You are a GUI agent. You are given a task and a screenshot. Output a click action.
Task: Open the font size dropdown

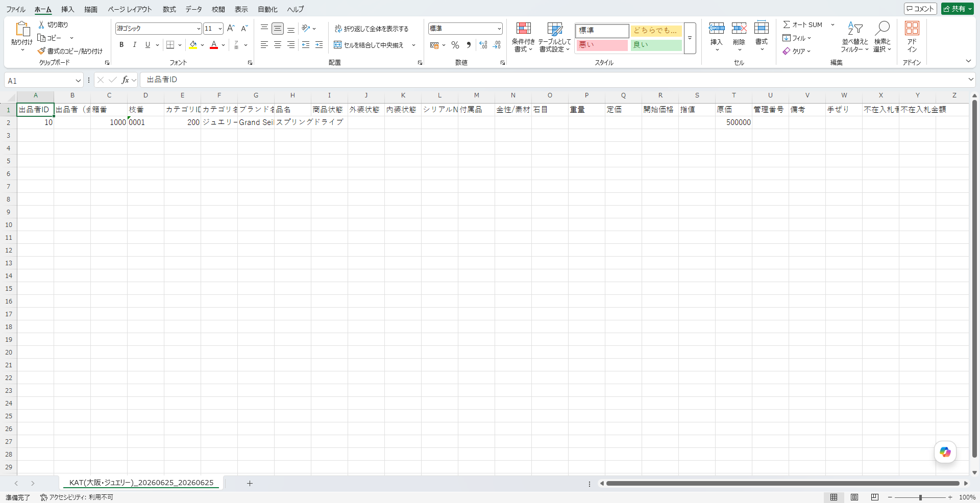point(220,29)
